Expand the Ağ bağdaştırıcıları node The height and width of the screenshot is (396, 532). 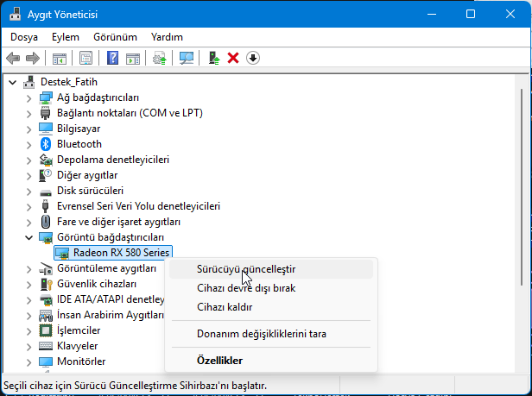[x=30, y=97]
